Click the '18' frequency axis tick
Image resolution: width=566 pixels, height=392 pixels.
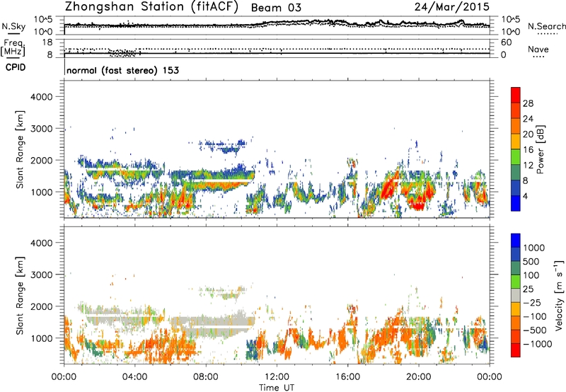point(47,42)
